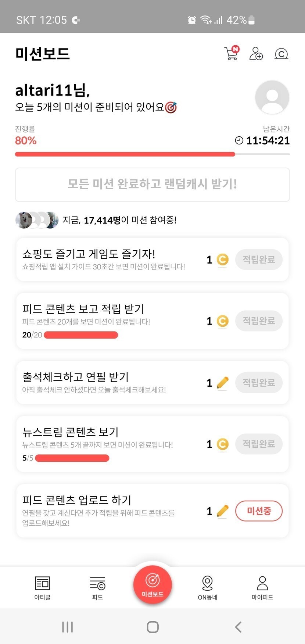Open the 출석체크하고 연필 받기 mission card
Image resolution: width=305 pixels, height=644 pixels.
[x=110, y=382]
